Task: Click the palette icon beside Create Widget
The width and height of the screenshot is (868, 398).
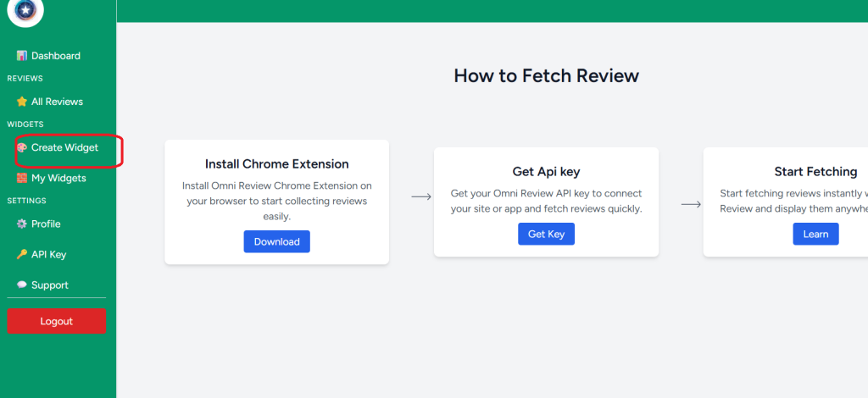Action: pos(22,147)
